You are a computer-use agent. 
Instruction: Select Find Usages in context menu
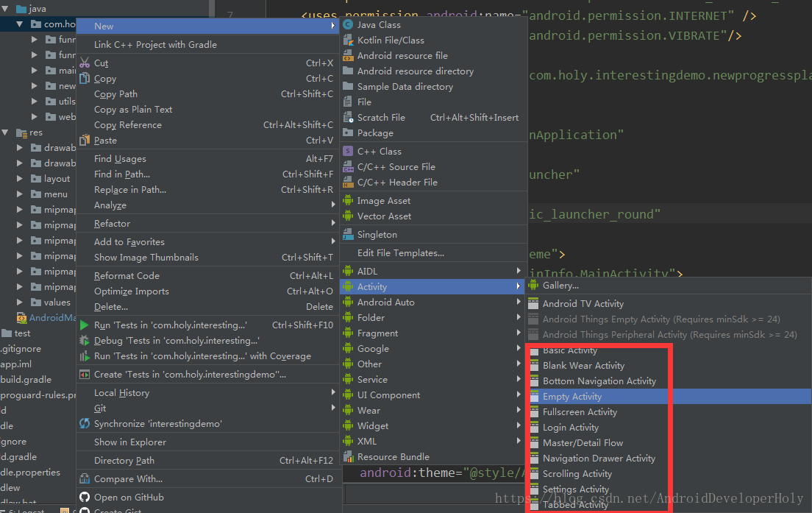pyautogui.click(x=209, y=159)
